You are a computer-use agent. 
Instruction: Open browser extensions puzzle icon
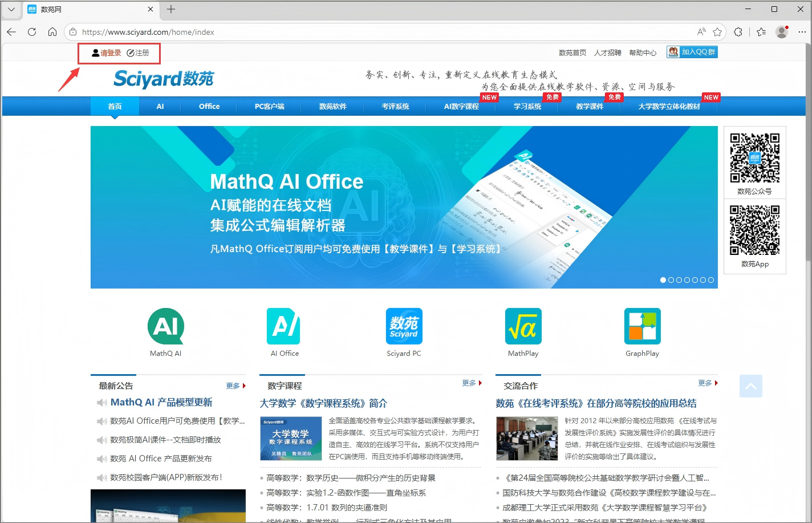(x=738, y=32)
